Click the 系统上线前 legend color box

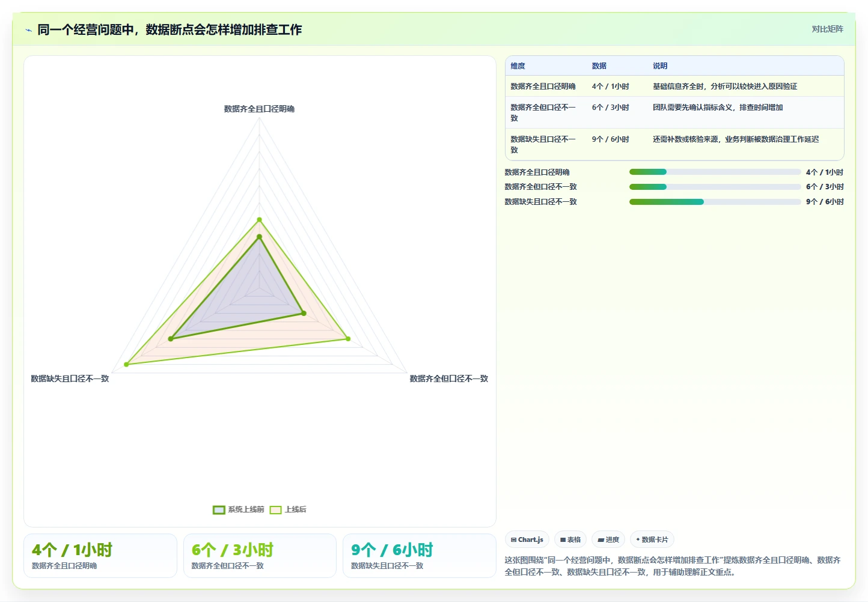(x=219, y=510)
